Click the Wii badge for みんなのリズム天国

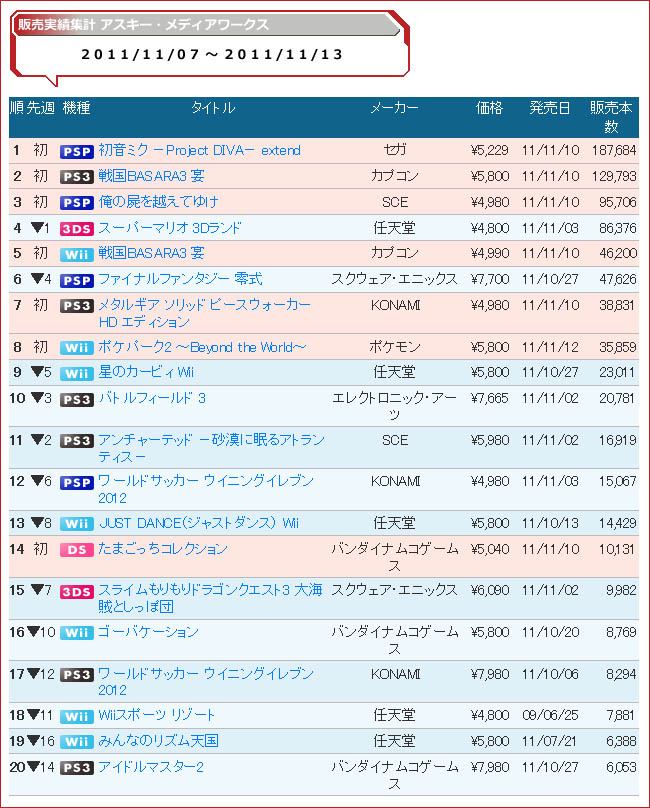click(77, 742)
